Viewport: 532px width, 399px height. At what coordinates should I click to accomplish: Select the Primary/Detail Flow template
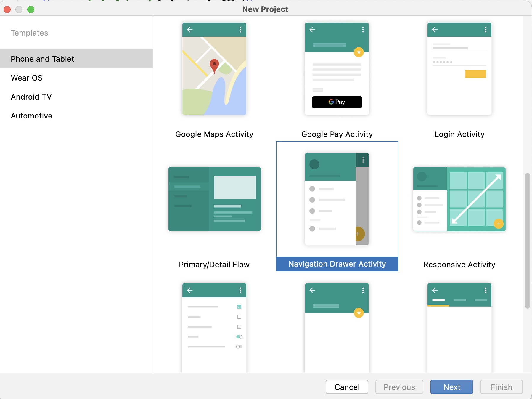[x=214, y=199]
